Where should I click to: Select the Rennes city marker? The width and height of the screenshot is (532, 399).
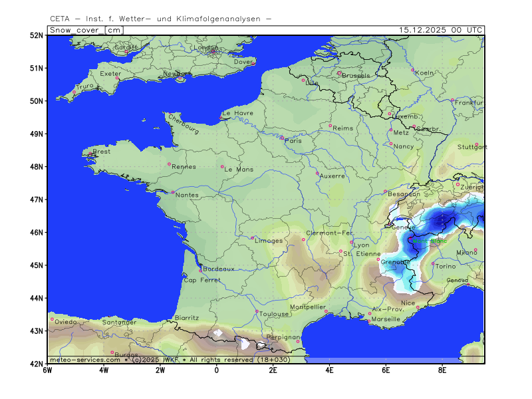point(169,164)
